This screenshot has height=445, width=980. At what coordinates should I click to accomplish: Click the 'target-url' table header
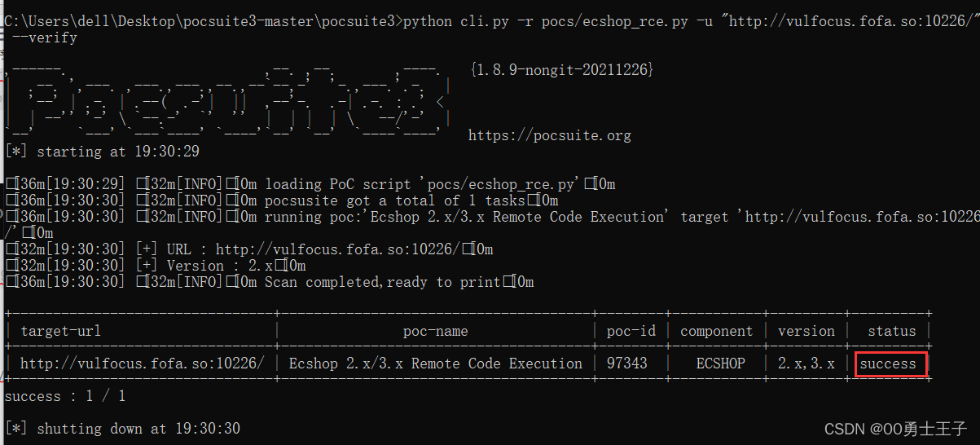pos(61,331)
